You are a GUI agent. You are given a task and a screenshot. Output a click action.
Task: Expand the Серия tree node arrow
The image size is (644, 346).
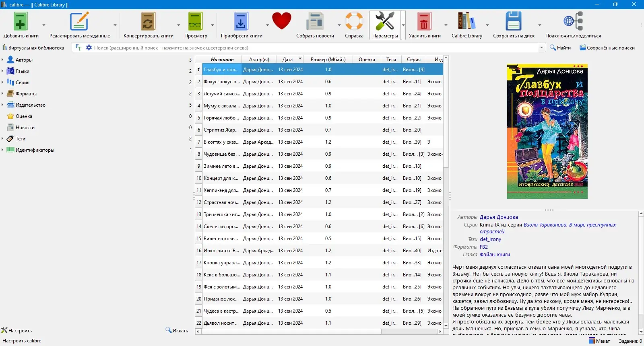[2, 82]
